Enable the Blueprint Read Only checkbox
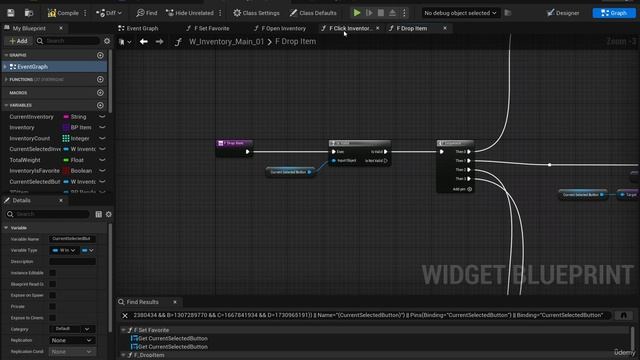640x360 pixels. click(53, 284)
